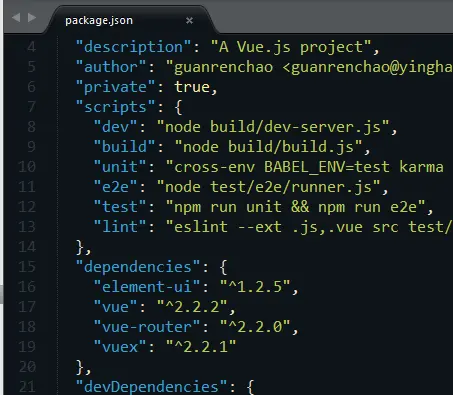The width and height of the screenshot is (453, 395).
Task: Click the "description" key on line 4
Action: pyautogui.click(x=133, y=47)
